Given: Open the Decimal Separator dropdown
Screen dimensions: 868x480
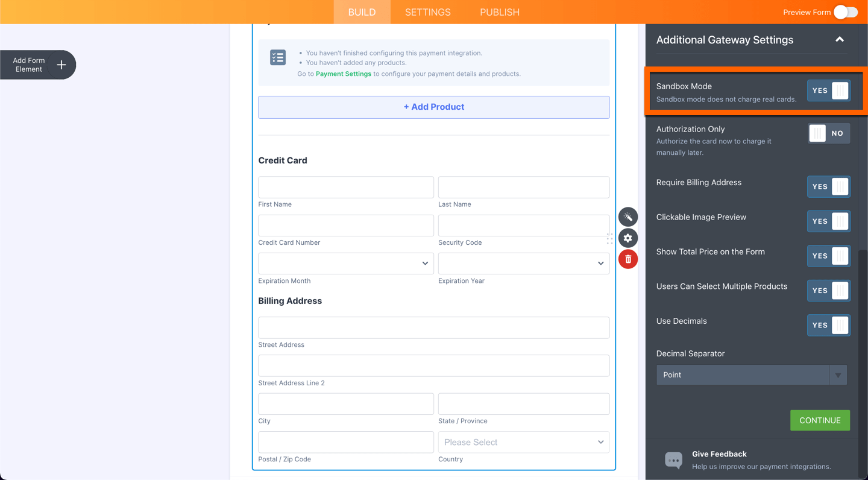Looking at the screenshot, I should 752,375.
